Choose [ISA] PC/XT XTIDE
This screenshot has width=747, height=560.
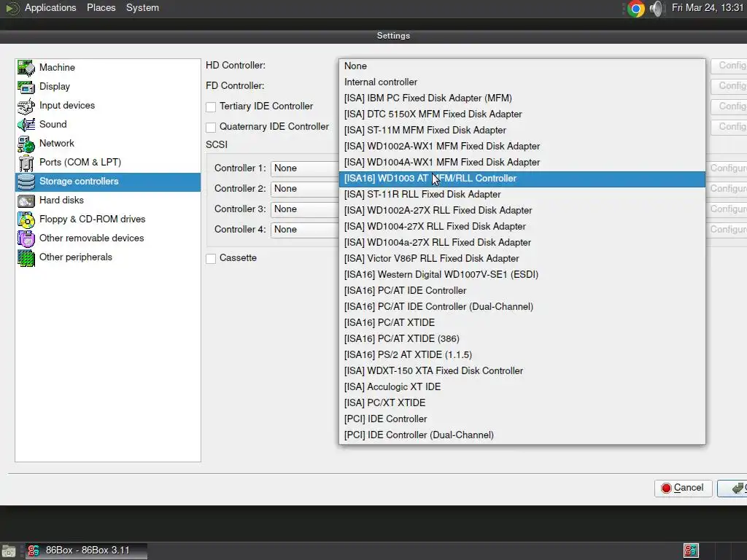point(522,402)
